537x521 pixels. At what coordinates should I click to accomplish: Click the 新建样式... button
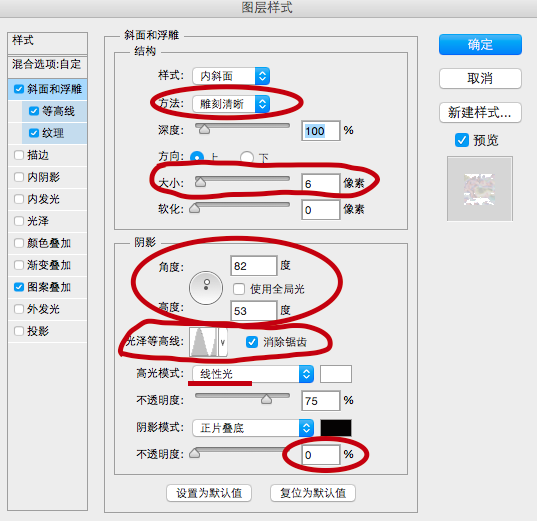pos(480,112)
